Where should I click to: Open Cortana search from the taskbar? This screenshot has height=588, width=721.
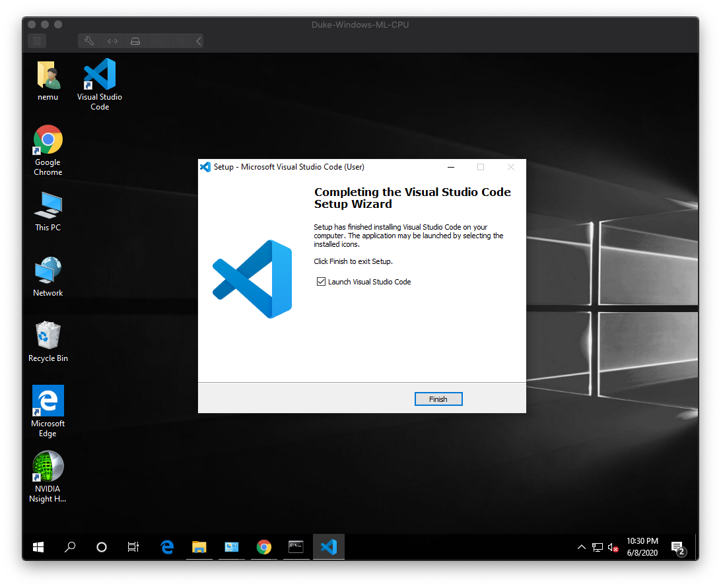click(x=70, y=547)
